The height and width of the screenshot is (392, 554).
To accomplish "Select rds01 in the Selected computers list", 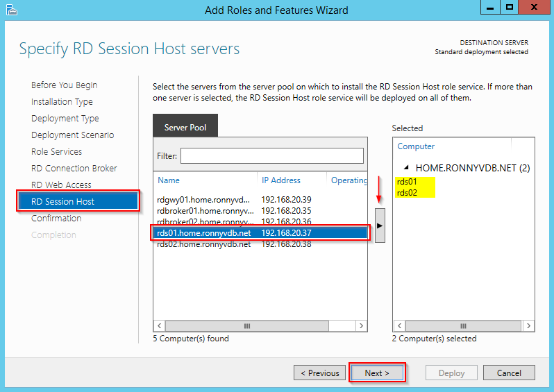I will 406,182.
